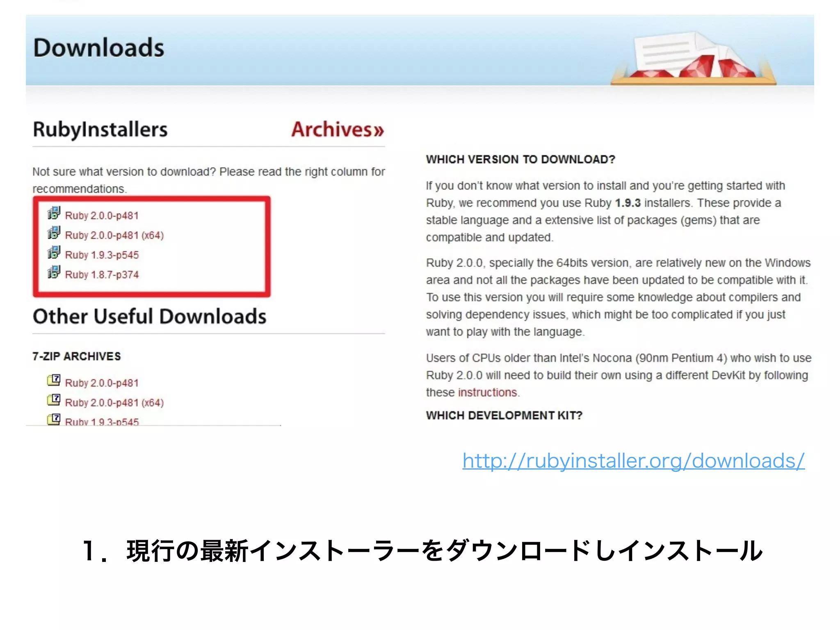The height and width of the screenshot is (630, 840).
Task: Click the Ruby 1.9.3-p545 installer link
Action: [102, 255]
